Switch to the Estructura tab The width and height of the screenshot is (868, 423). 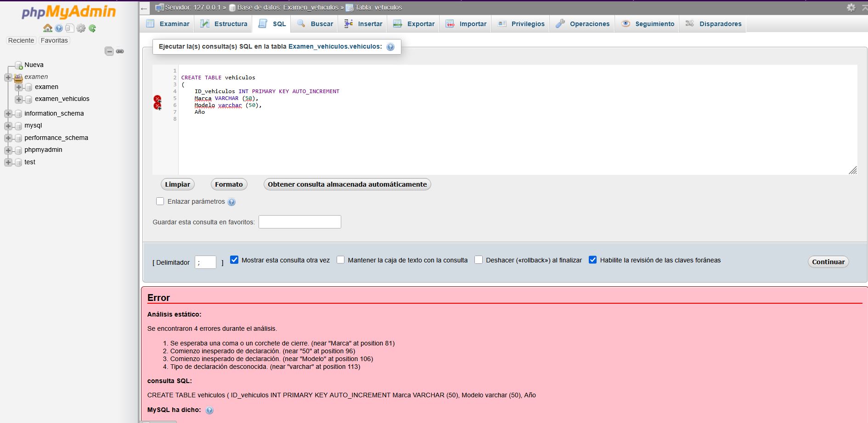pos(224,24)
